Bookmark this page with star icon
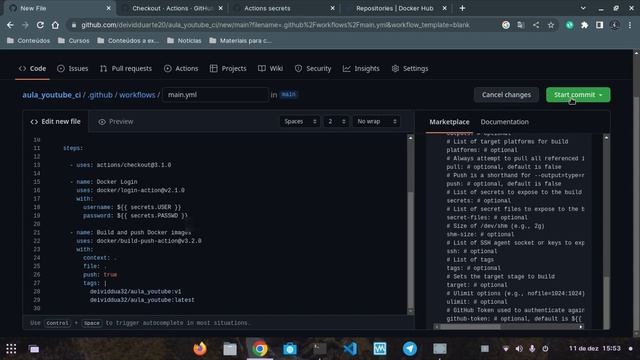 point(551,25)
